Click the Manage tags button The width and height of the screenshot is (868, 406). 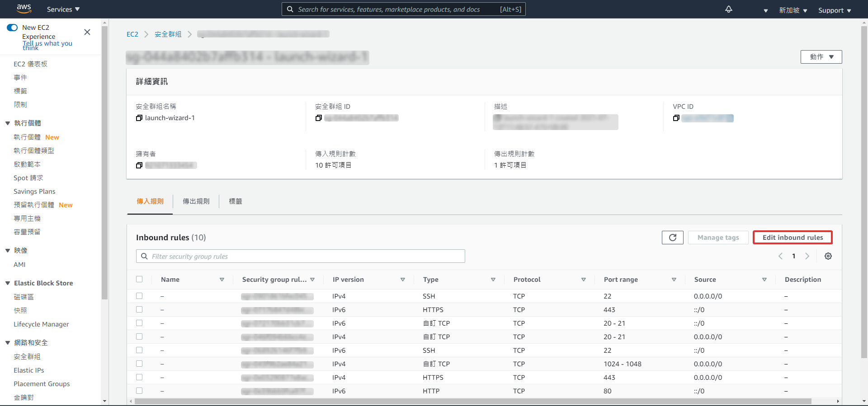pos(718,238)
